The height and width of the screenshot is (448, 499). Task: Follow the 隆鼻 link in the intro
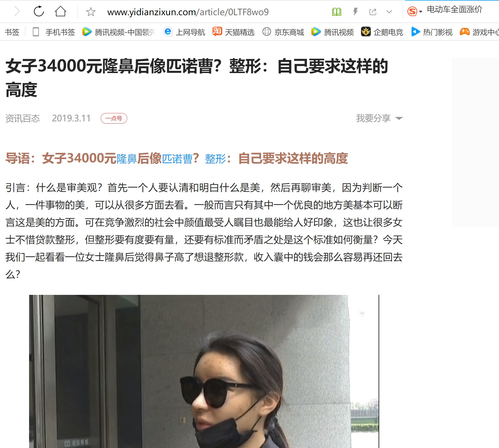pos(127,159)
